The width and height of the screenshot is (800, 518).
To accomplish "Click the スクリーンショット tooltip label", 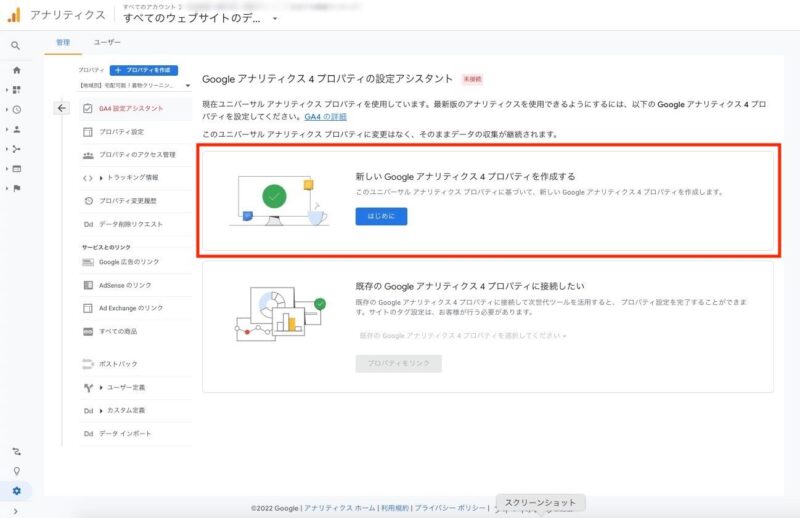I will 540,503.
